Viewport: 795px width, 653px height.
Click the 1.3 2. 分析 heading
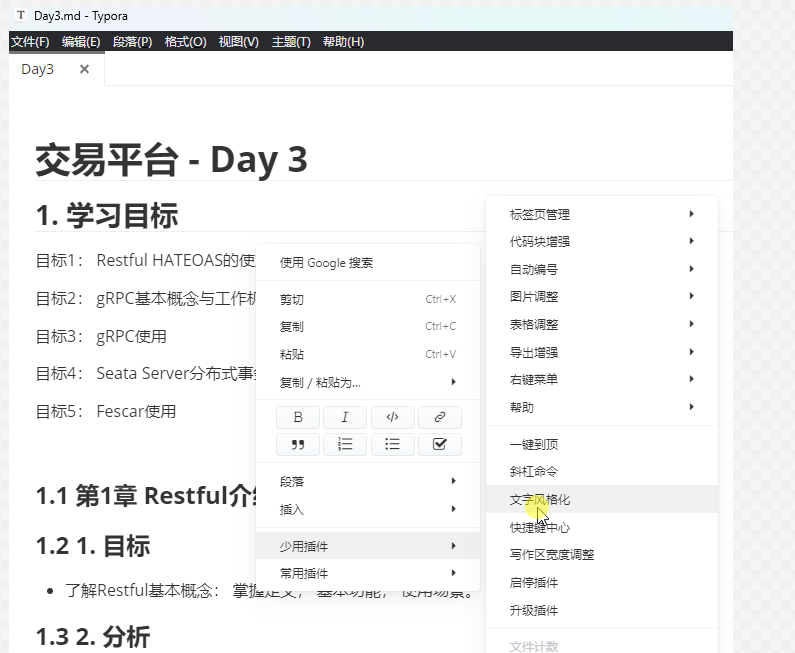click(x=93, y=637)
